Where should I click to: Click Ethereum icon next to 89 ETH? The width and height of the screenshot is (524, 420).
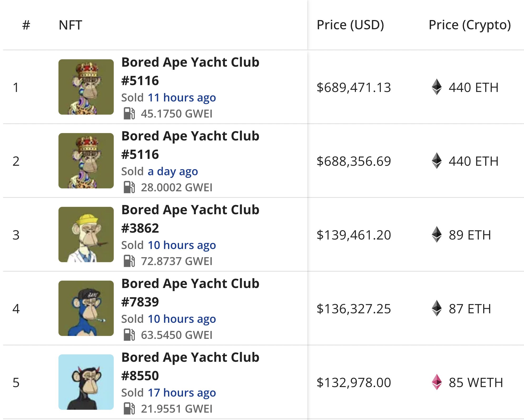(x=437, y=235)
